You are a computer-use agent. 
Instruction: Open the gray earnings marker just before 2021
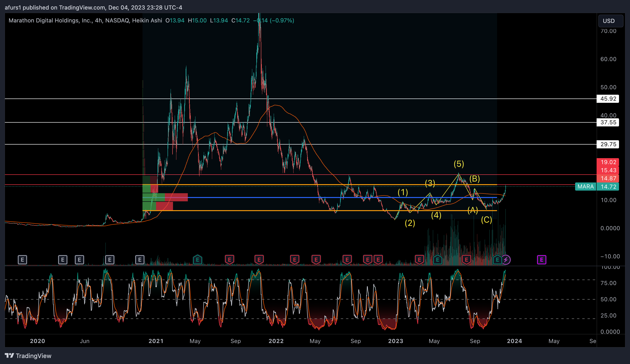(x=140, y=260)
